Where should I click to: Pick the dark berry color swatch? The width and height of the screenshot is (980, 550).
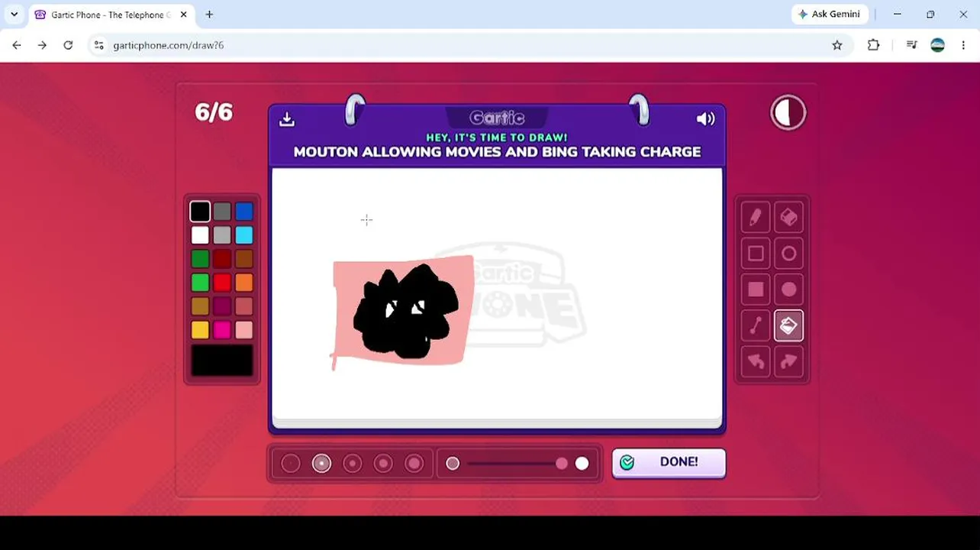pyautogui.click(x=222, y=306)
